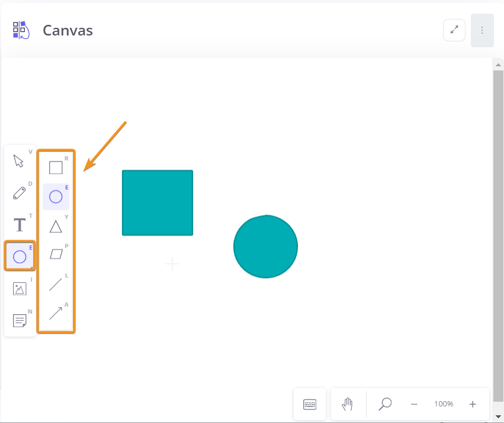Choose the parallelogram shape
The image size is (504, 423).
(56, 255)
